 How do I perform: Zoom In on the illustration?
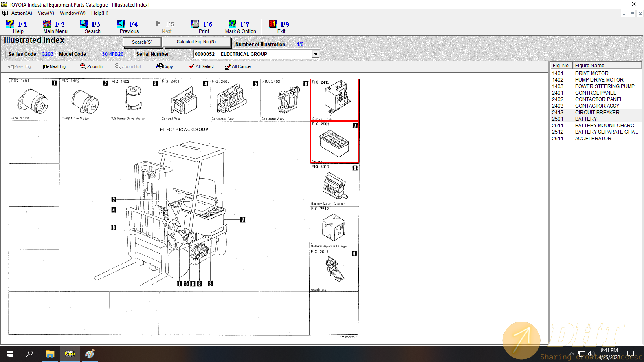pyautogui.click(x=91, y=66)
